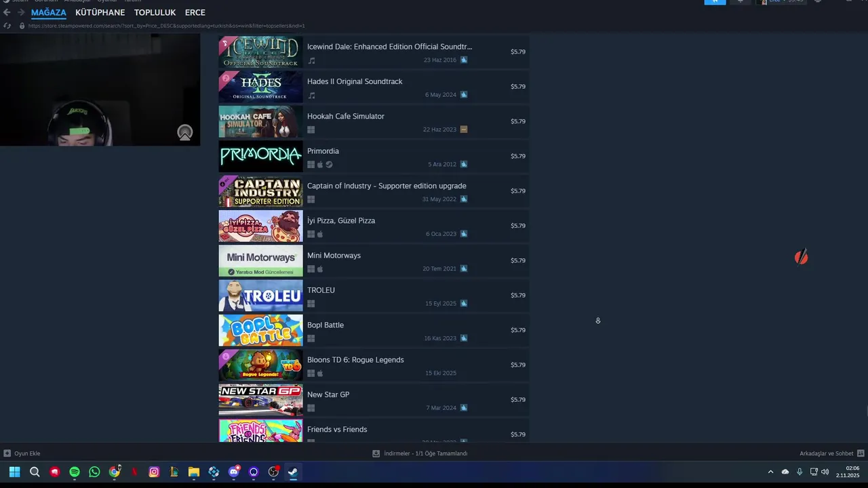The height and width of the screenshot is (488, 868).
Task: Click the Steam Deck icon on Primordia row
Action: [x=329, y=164]
